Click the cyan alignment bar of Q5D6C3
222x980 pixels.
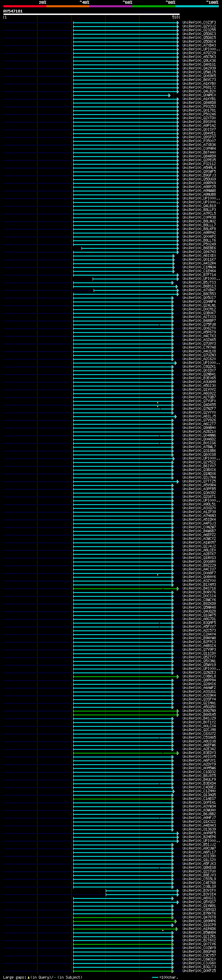126,34
